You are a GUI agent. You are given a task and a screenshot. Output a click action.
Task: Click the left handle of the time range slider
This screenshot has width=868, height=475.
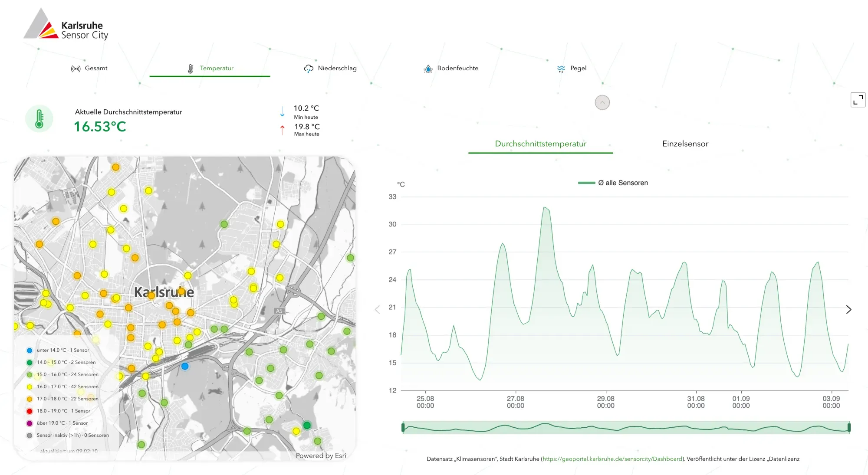403,428
